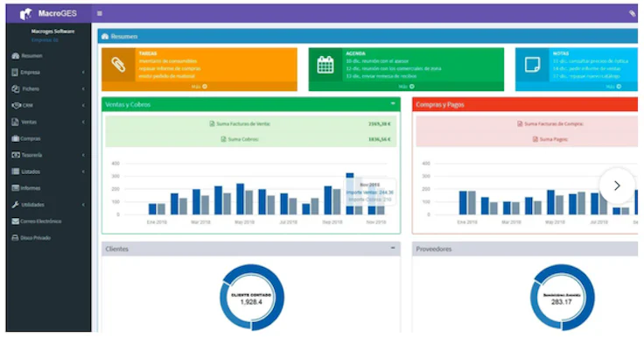Image resolution: width=644 pixels, height=337 pixels.
Task: Click the 'Suma Facturas de Compra:' label
Action: 554,123
